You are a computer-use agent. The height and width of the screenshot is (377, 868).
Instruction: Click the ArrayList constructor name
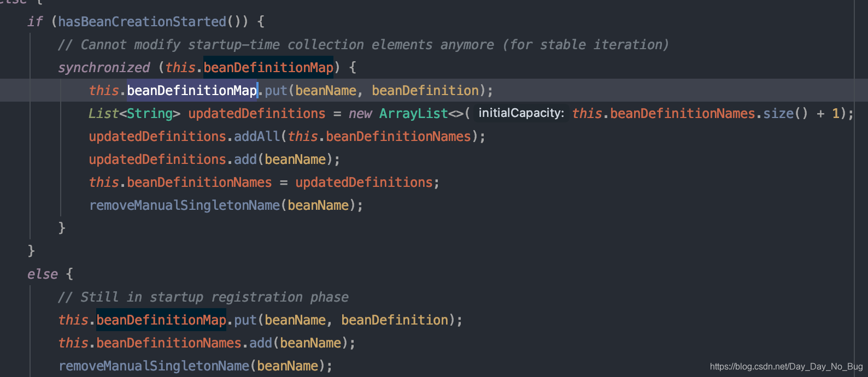pyautogui.click(x=414, y=114)
